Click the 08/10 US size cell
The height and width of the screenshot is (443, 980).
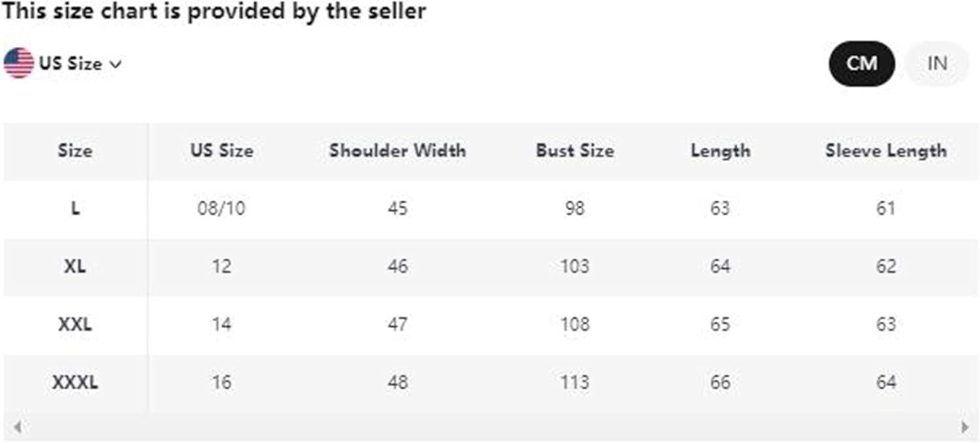221,208
